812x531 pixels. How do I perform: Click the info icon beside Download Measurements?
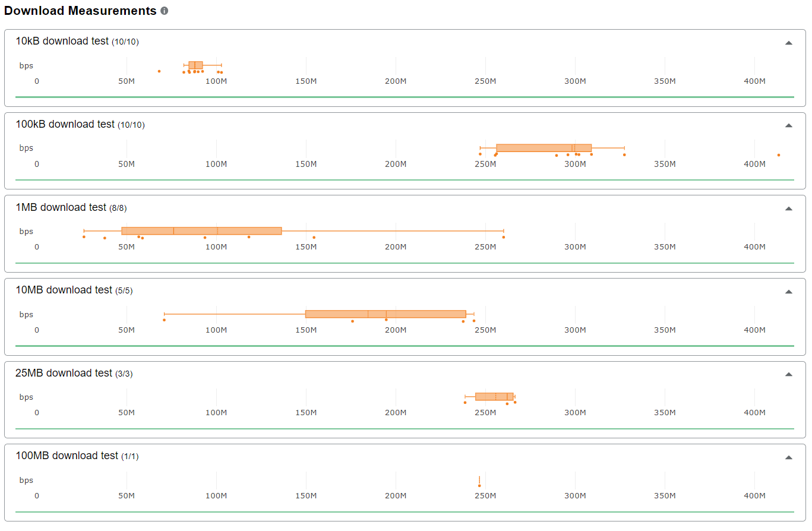[165, 11]
